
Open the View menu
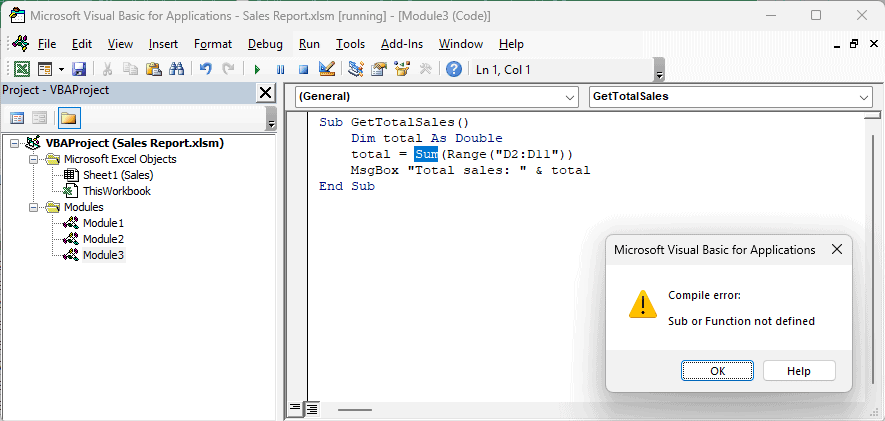coord(120,44)
